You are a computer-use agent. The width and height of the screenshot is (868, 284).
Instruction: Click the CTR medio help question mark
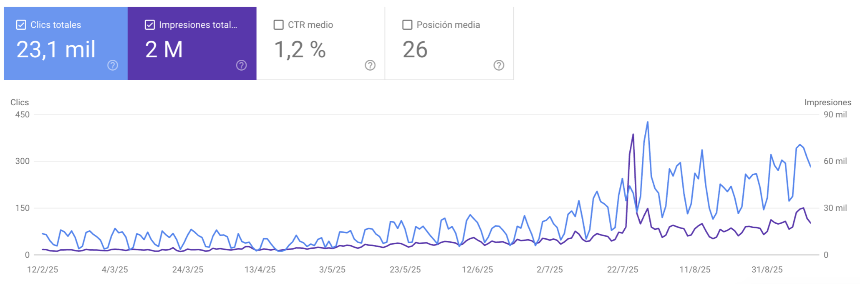coord(370,65)
